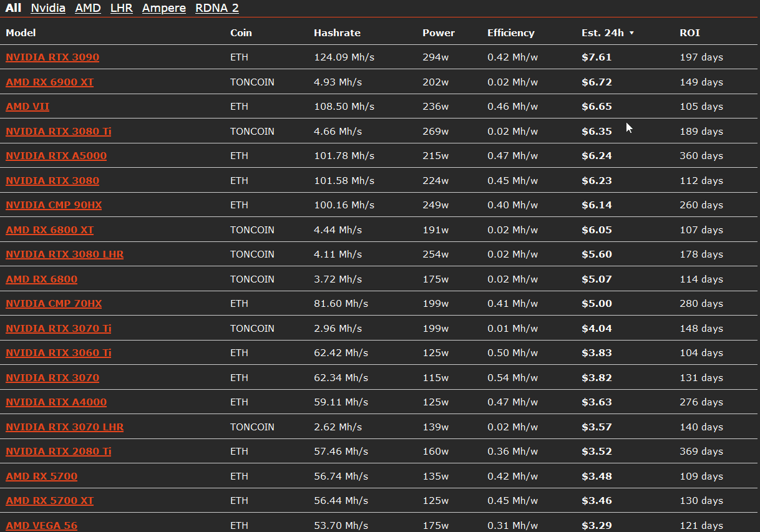The height and width of the screenshot is (532, 760).
Task: Click the 249w power cell
Action: (436, 205)
